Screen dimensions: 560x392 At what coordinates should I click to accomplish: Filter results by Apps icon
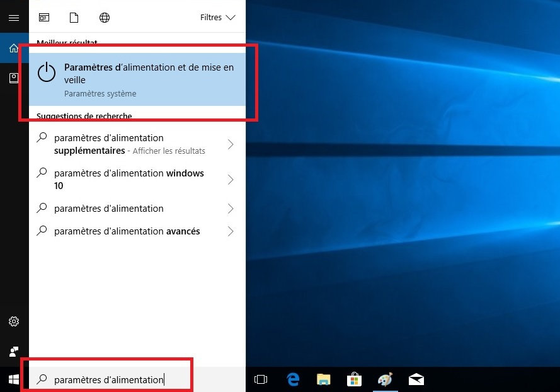[x=44, y=18]
